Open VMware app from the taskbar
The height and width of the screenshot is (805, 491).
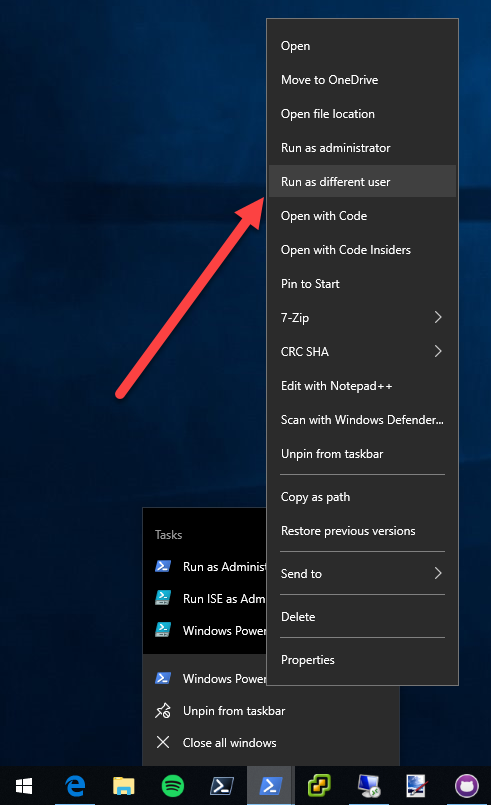click(x=319, y=785)
